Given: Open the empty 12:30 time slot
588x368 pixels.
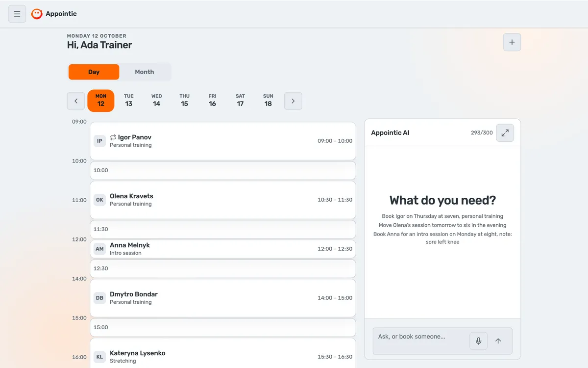Looking at the screenshot, I should pyautogui.click(x=223, y=268).
